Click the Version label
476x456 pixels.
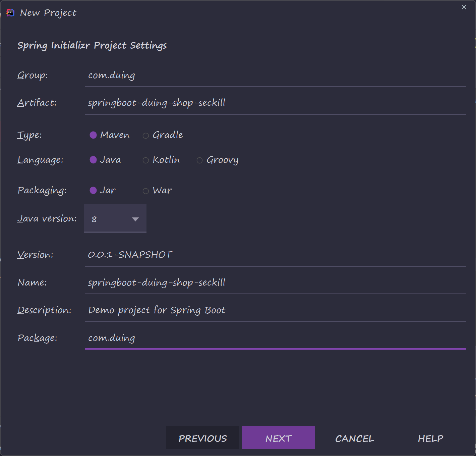tap(35, 255)
